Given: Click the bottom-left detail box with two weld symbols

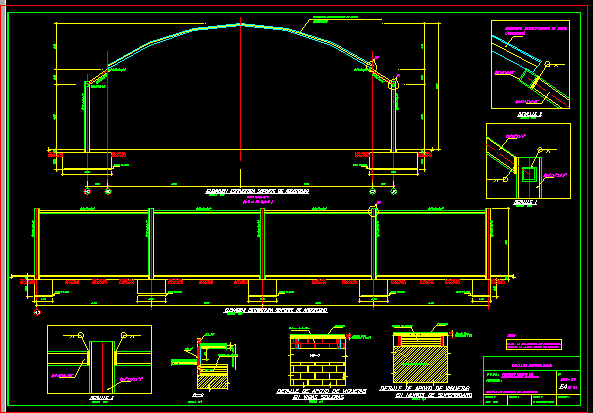Looking at the screenshot, I should (99, 359).
